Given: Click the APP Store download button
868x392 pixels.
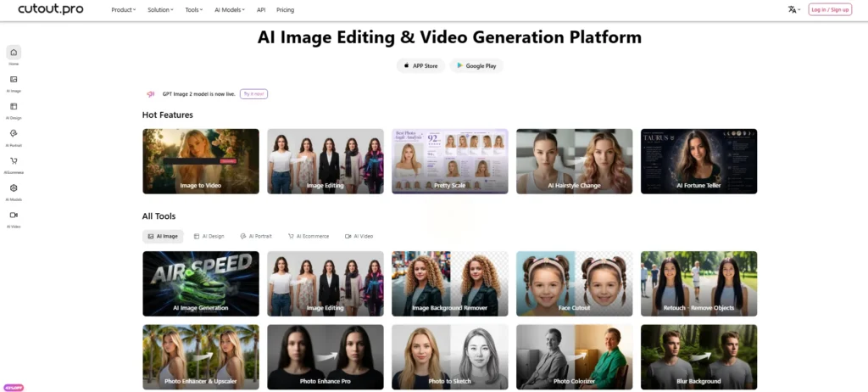Looking at the screenshot, I should coord(420,65).
